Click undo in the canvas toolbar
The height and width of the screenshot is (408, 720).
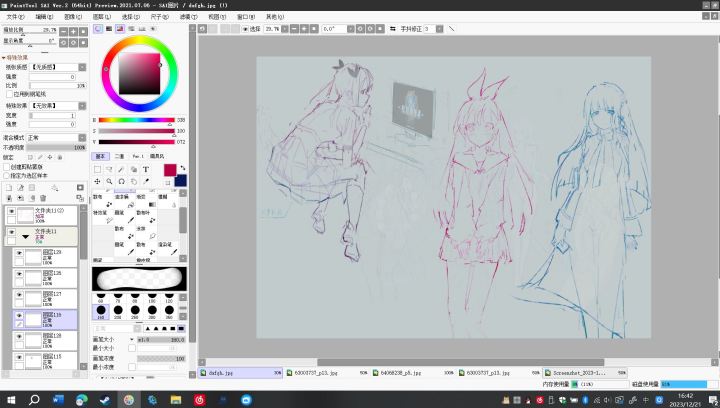pos(202,28)
